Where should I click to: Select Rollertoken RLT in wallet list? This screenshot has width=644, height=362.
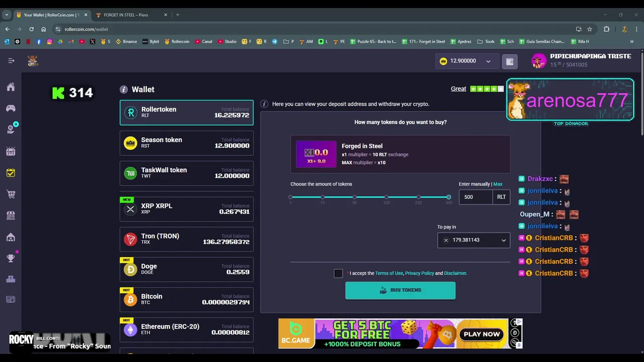pyautogui.click(x=187, y=113)
